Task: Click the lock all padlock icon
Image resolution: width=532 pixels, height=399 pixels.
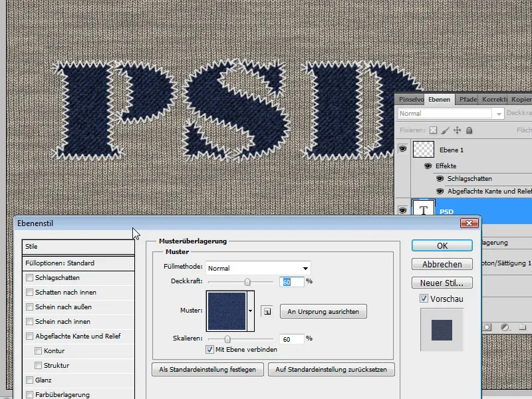Action: click(x=469, y=130)
